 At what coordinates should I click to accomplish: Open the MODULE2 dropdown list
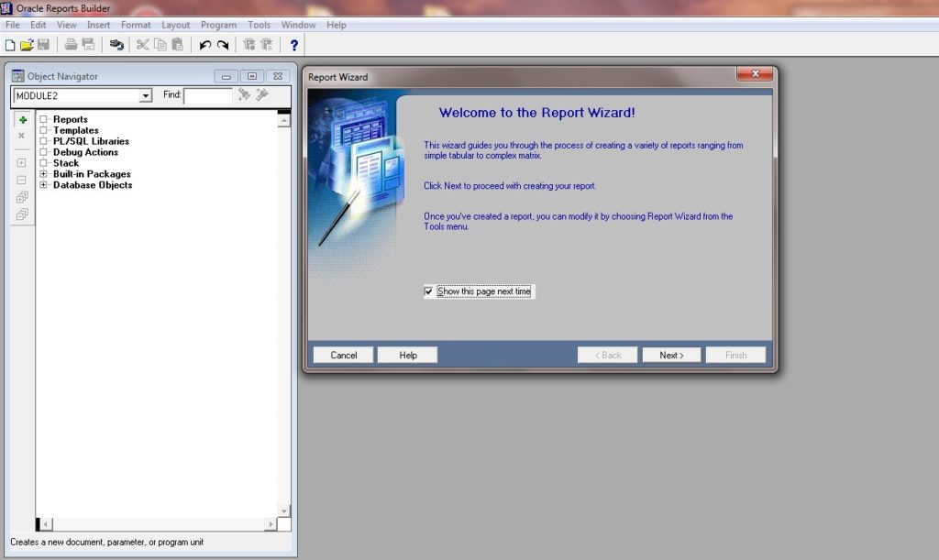tap(147, 95)
